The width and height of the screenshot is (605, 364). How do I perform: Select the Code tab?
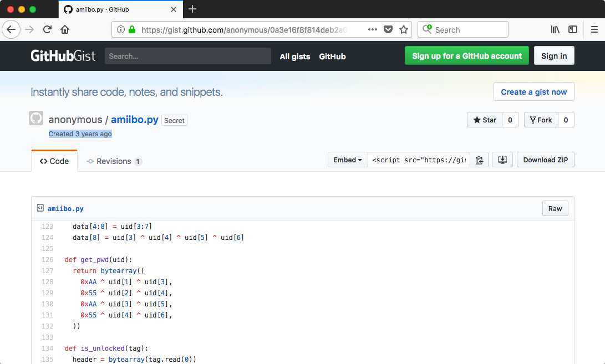pos(54,161)
